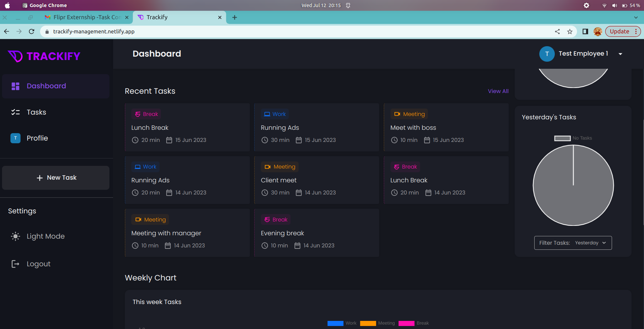644x329 pixels.
Task: Click the clock icon next to 30 min
Action: click(x=265, y=140)
